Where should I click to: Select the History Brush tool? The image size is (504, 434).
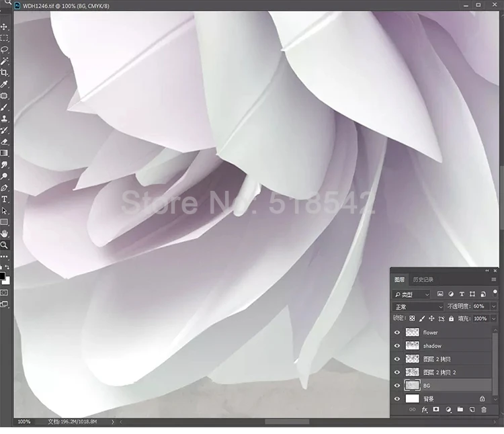(4, 130)
